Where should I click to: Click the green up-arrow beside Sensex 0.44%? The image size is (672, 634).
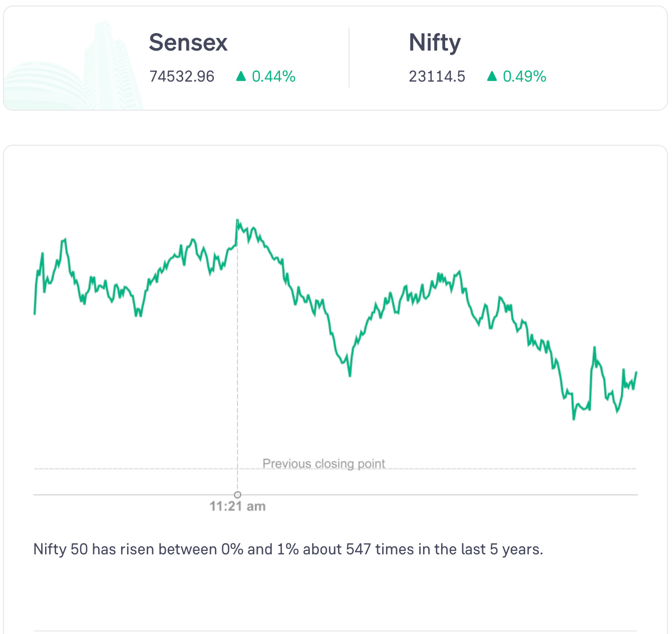tap(241, 76)
